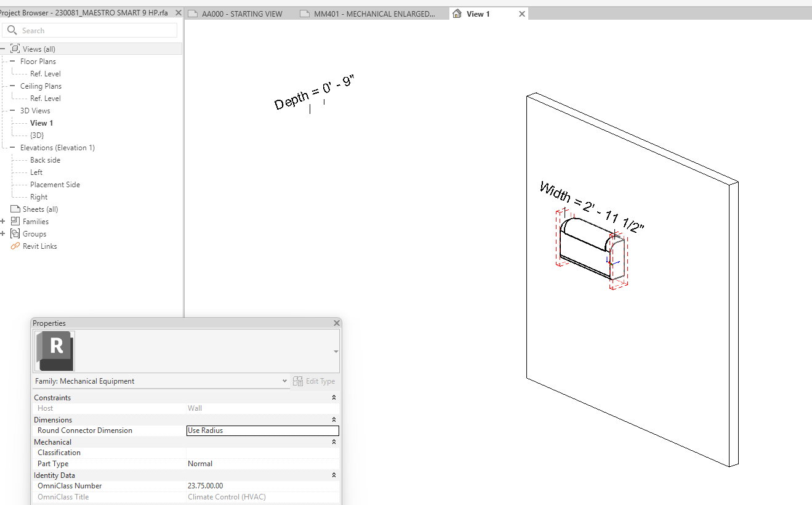Switch to AA000 - STARTING VIEW tab
Screen dimensions: 812x505
tap(242, 14)
